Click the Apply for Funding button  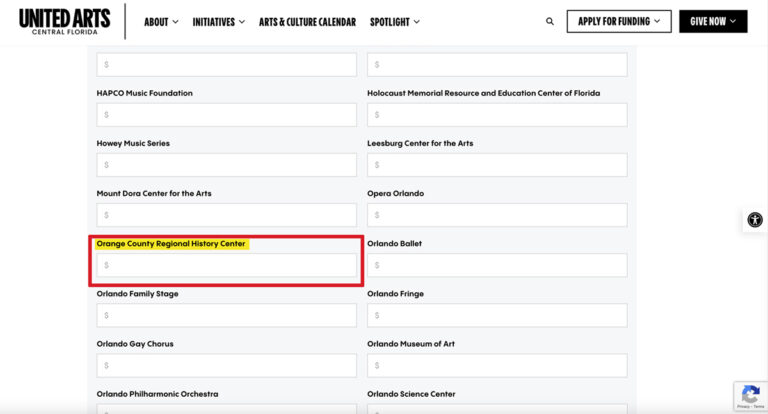click(x=619, y=21)
